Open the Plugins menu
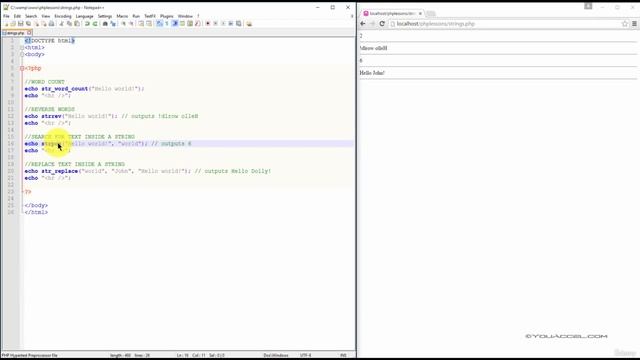 pos(167,16)
